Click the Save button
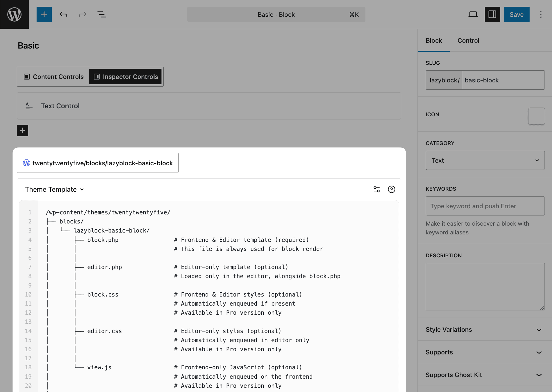This screenshot has width=552, height=392. (x=516, y=14)
